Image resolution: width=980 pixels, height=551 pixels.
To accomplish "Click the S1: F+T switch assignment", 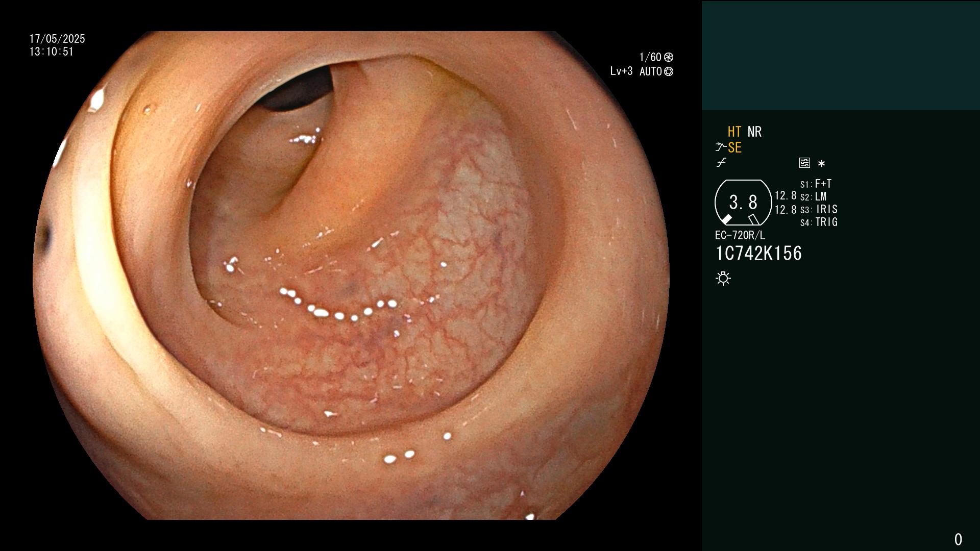I will [x=816, y=184].
